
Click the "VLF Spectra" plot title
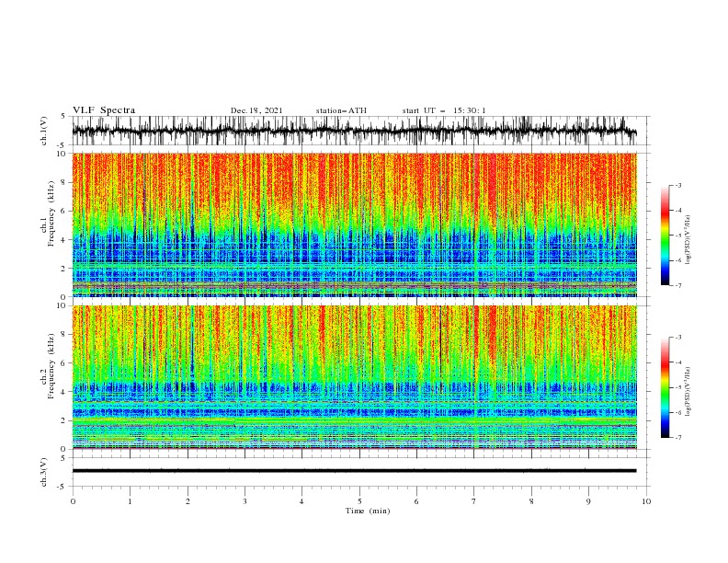point(104,110)
